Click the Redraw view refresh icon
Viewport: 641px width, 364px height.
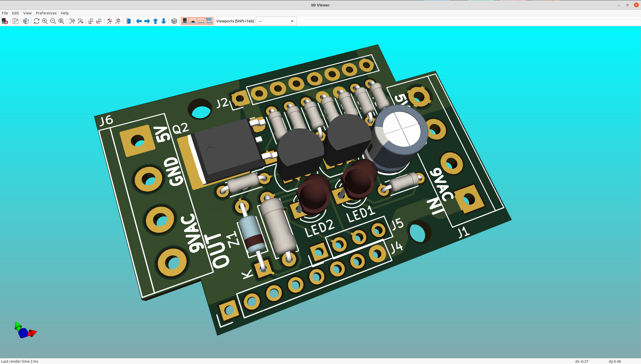37,21
